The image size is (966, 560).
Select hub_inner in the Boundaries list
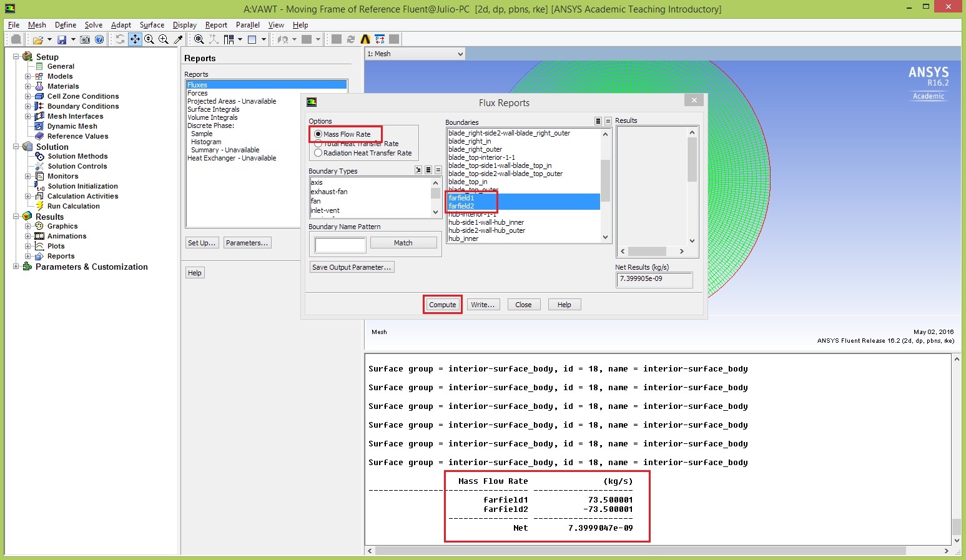click(x=523, y=238)
